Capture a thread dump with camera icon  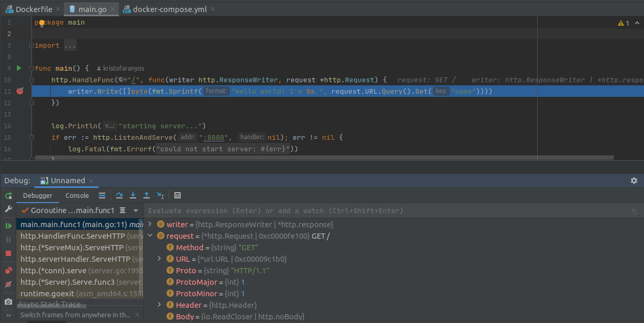click(8, 302)
